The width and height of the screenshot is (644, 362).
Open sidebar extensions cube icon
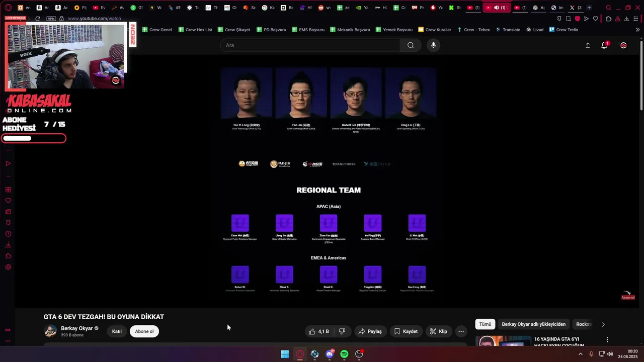click(x=8, y=256)
